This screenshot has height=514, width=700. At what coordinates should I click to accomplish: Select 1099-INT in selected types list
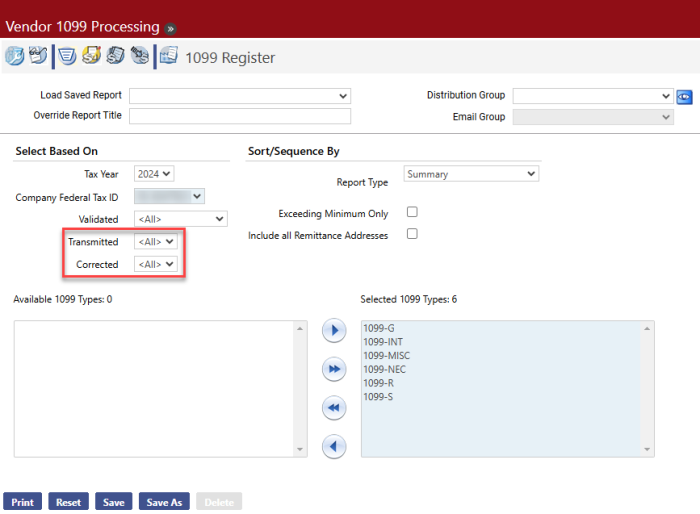click(501, 342)
